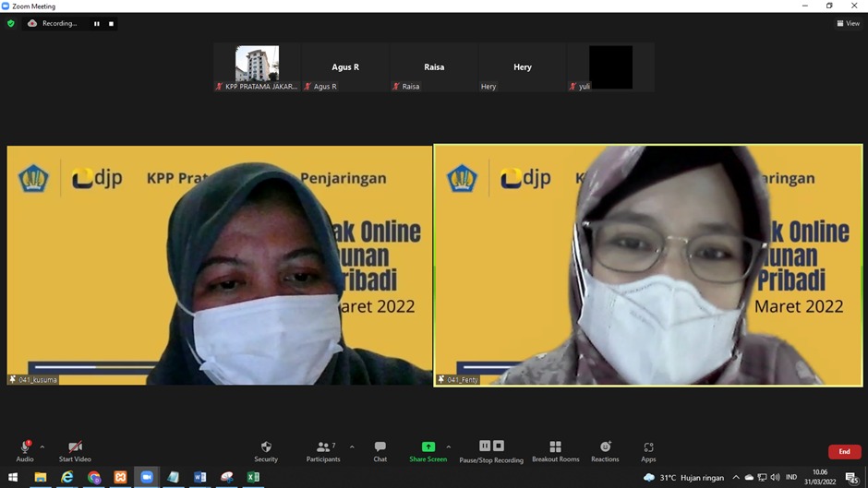The width and height of the screenshot is (868, 488).
Task: Stop recording using the top-left stop button
Action: [111, 23]
